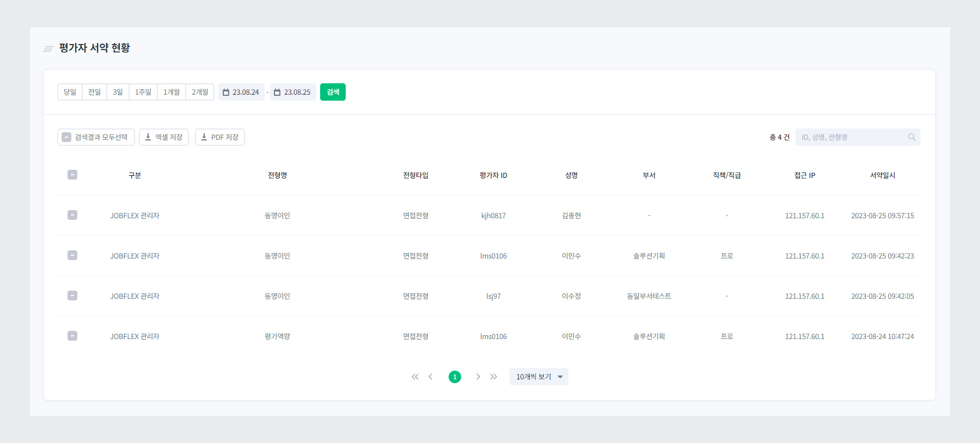980x443 pixels.
Task: Click the 23.08.25 end date field
Action: click(293, 92)
